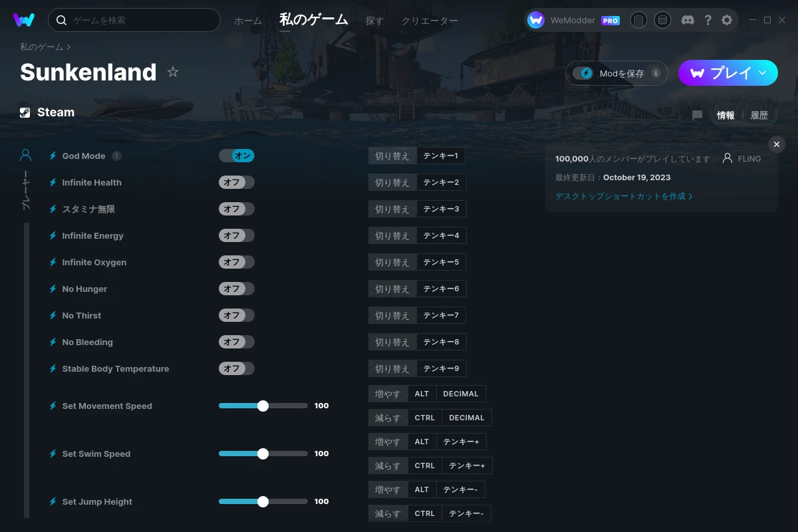798x532 pixels.
Task: Click the lightning icon beside God Mode
Action: tap(53, 156)
